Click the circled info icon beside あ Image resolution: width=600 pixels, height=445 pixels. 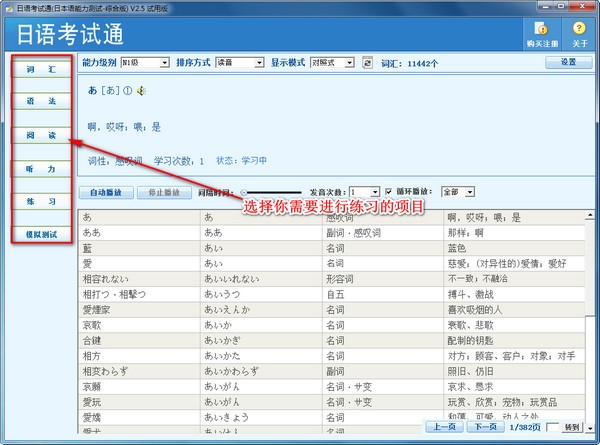[127, 92]
